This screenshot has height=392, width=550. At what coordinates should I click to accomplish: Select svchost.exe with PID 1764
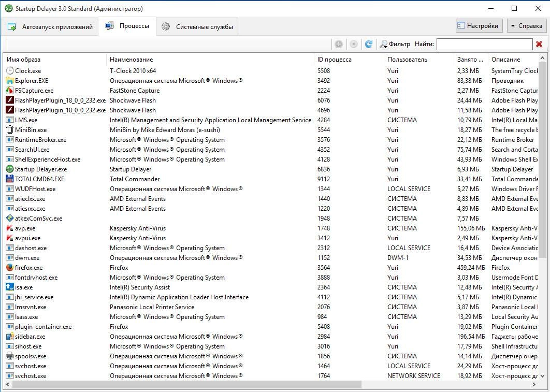(271, 375)
